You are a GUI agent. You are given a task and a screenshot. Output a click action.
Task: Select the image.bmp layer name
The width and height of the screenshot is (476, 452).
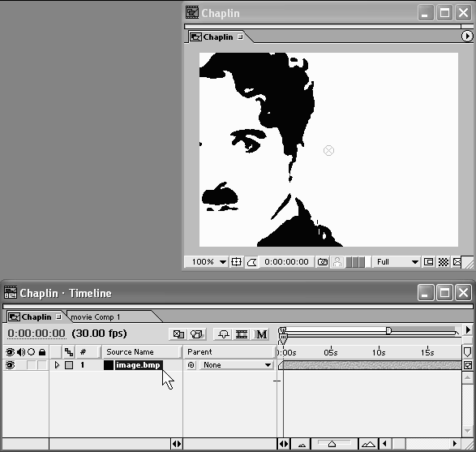[x=138, y=365]
